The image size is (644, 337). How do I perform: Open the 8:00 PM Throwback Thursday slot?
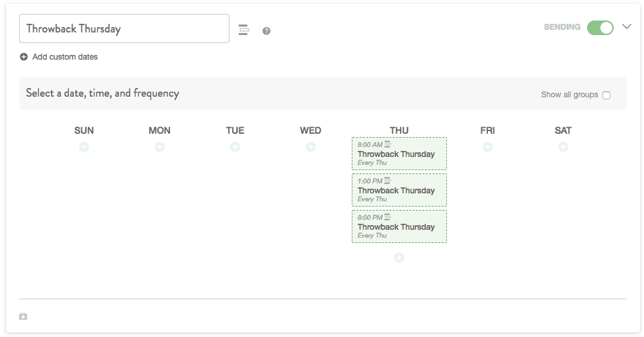tap(399, 226)
